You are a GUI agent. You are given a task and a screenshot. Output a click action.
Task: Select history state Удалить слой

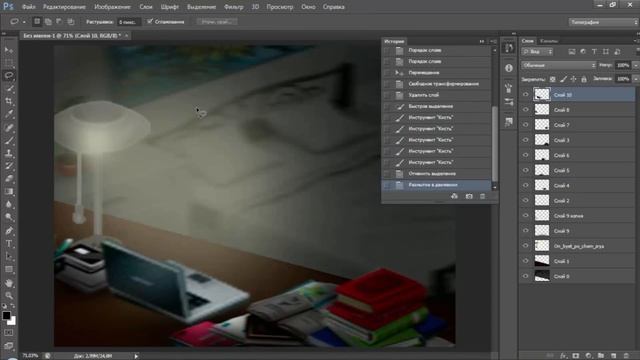pos(436,95)
